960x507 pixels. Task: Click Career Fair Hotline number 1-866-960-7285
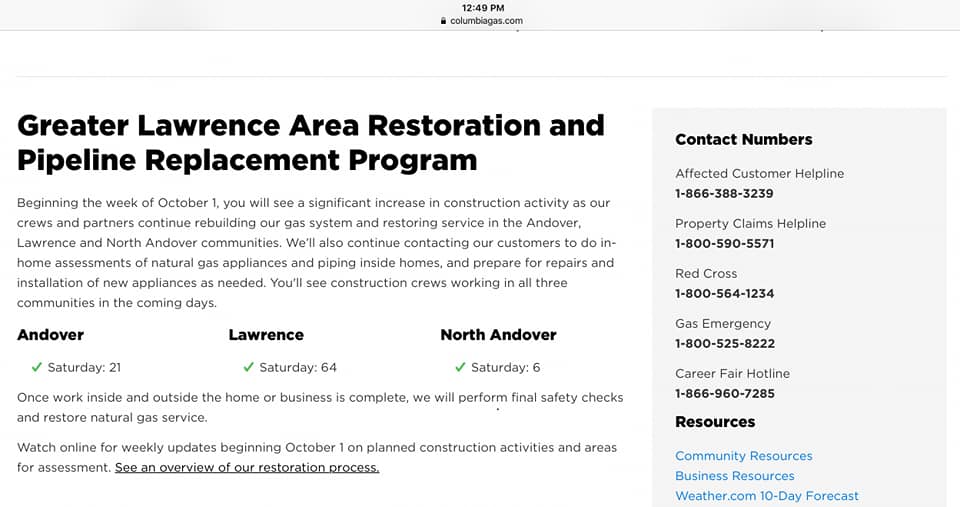[725, 394]
